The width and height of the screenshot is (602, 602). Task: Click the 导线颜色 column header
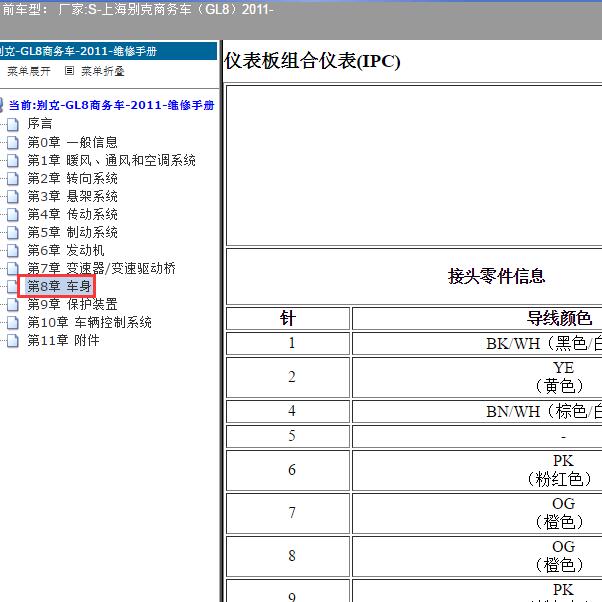click(x=559, y=318)
